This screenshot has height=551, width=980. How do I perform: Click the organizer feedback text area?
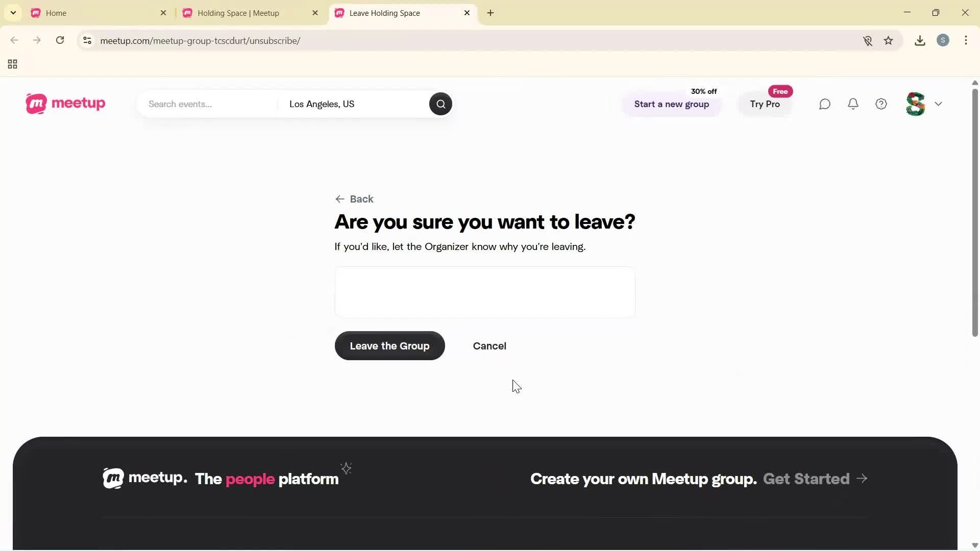(x=484, y=292)
